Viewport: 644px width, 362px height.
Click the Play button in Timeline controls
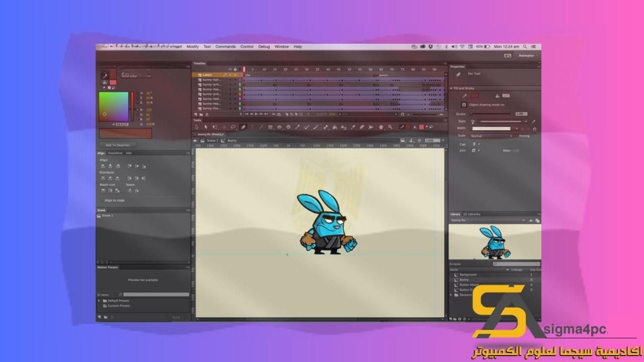coord(256,114)
